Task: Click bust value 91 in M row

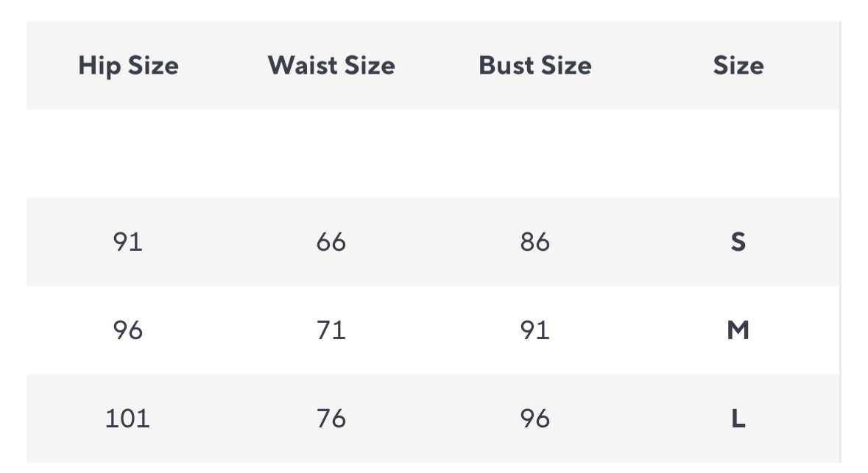Action: pos(534,330)
